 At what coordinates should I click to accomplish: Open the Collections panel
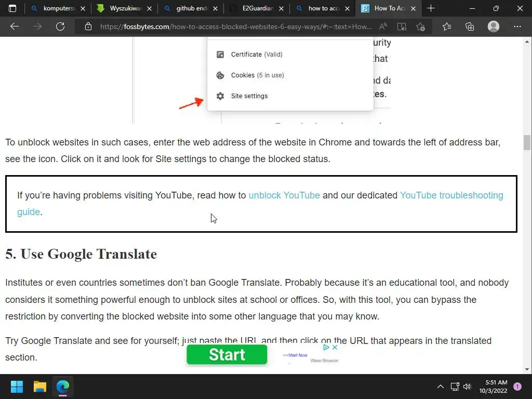tap(470, 26)
